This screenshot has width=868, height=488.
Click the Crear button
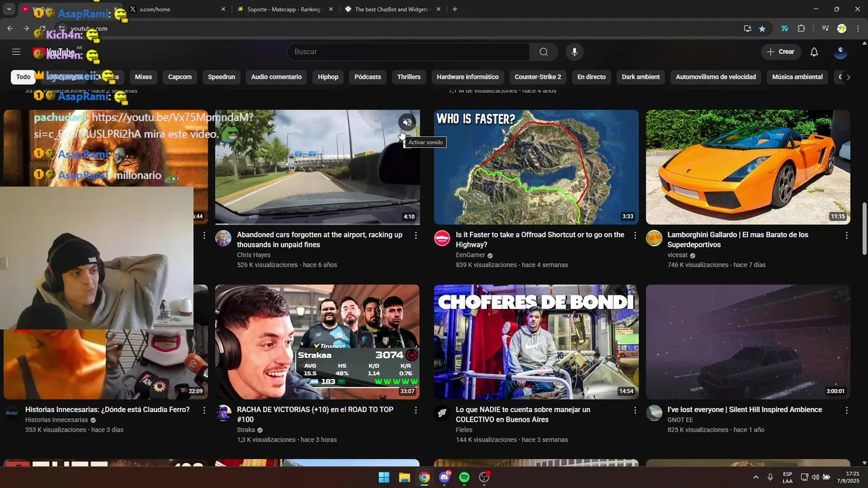click(x=781, y=52)
